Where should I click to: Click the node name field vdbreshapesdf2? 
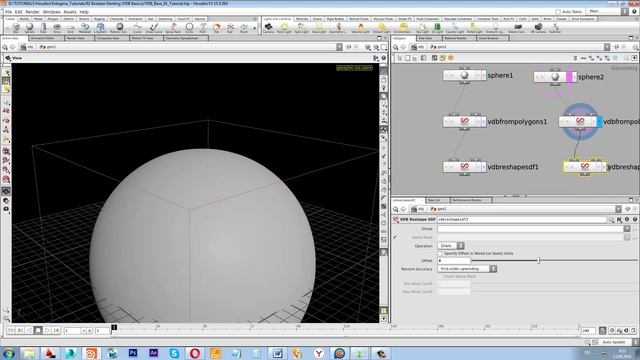(522, 219)
